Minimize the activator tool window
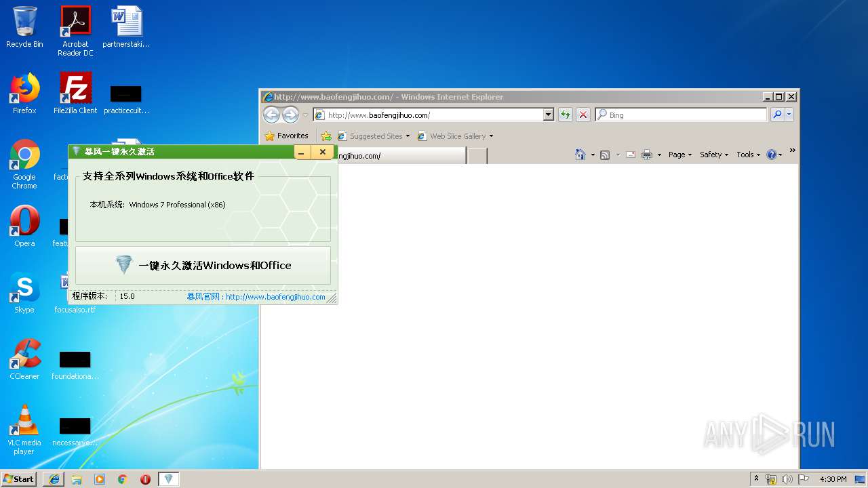The image size is (868, 488). tap(302, 152)
